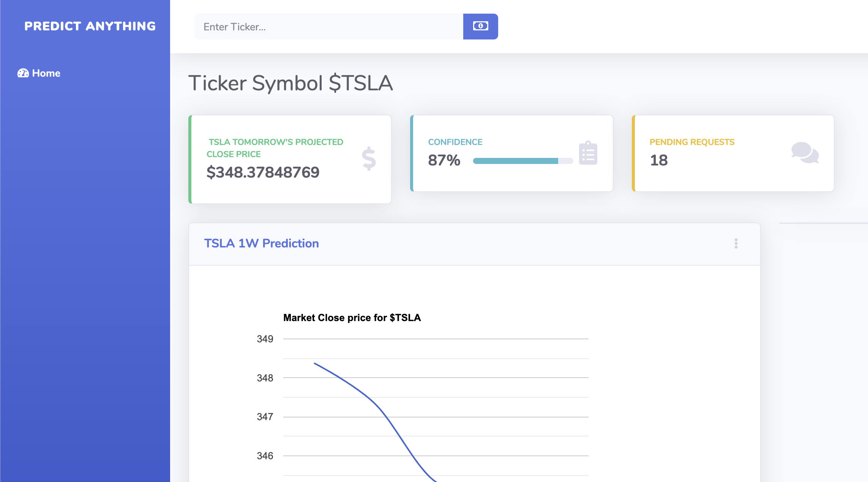Click the Market Close price chart title
The image size is (868, 482).
pos(352,318)
